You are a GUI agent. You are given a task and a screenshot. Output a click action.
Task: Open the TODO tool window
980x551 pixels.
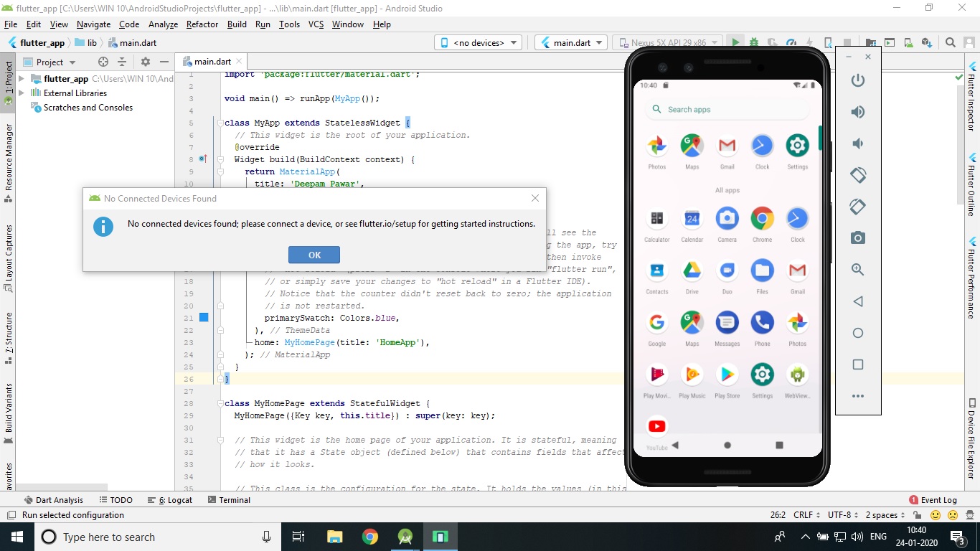coord(116,500)
